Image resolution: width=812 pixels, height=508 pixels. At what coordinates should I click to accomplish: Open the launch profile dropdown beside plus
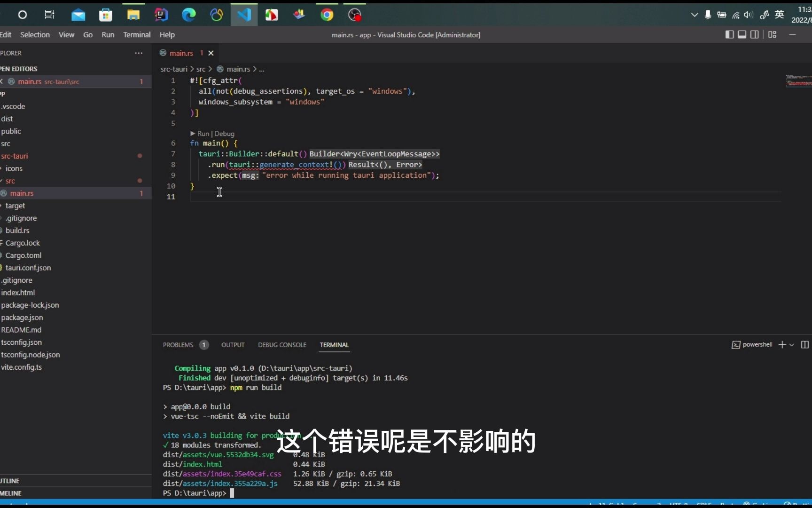(x=792, y=345)
